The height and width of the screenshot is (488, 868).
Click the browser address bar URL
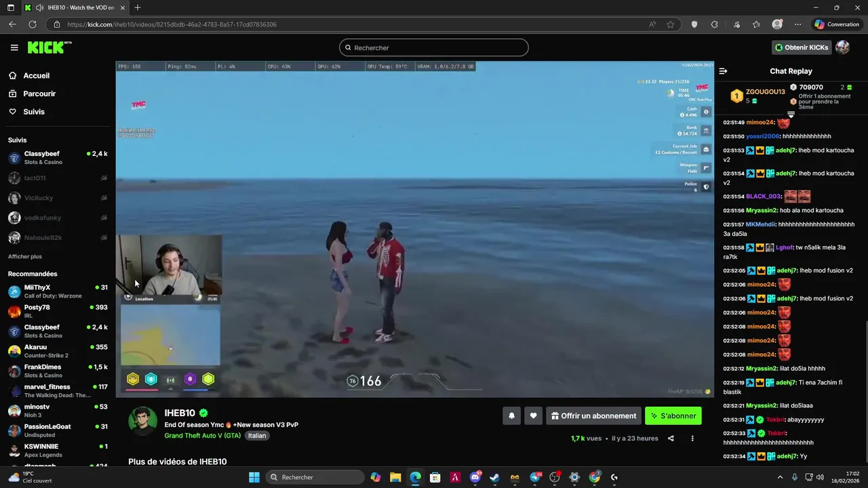172,24
